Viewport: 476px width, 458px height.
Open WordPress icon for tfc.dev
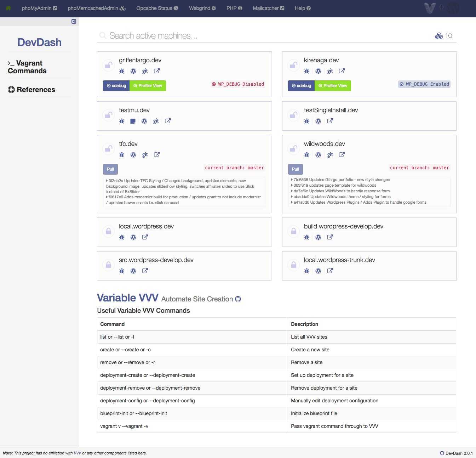133,154
